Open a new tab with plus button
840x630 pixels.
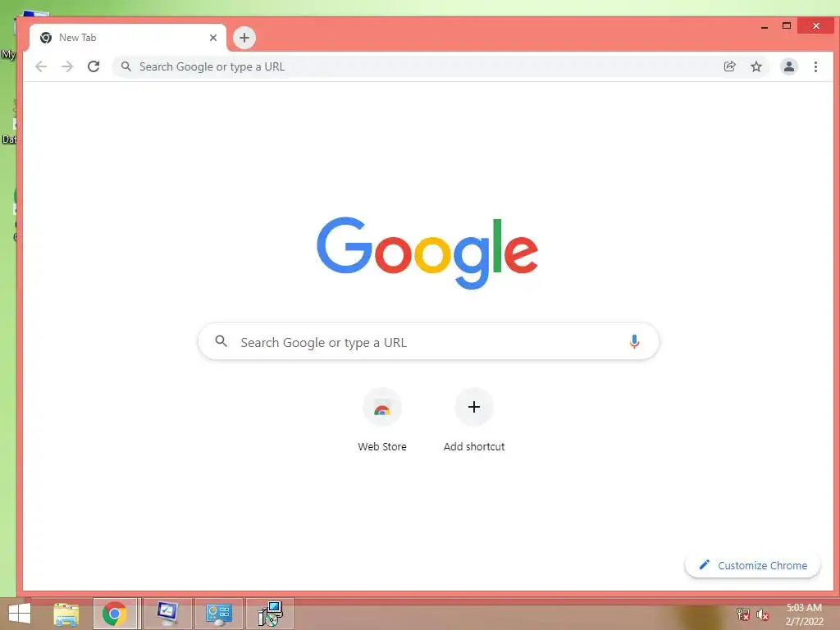pyautogui.click(x=244, y=38)
